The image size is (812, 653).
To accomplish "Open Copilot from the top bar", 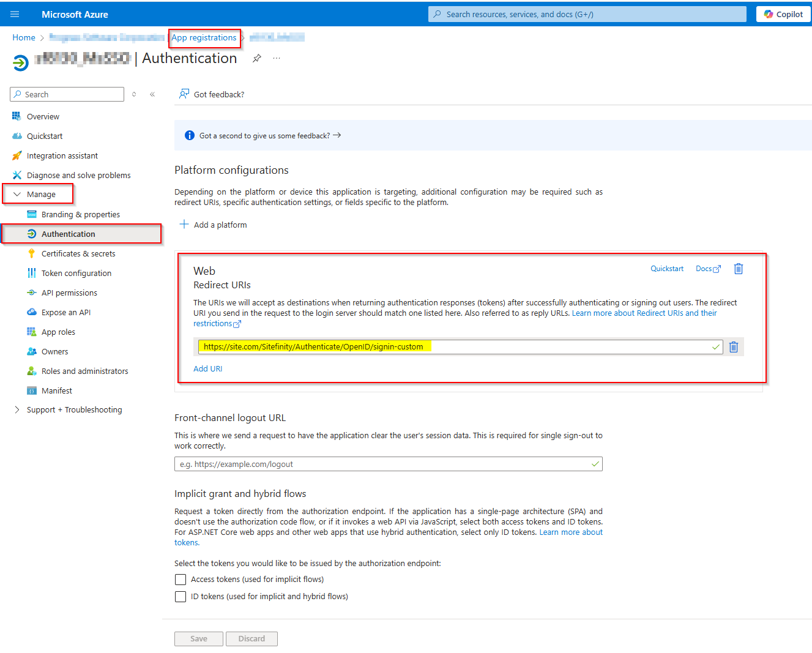I will click(x=783, y=14).
